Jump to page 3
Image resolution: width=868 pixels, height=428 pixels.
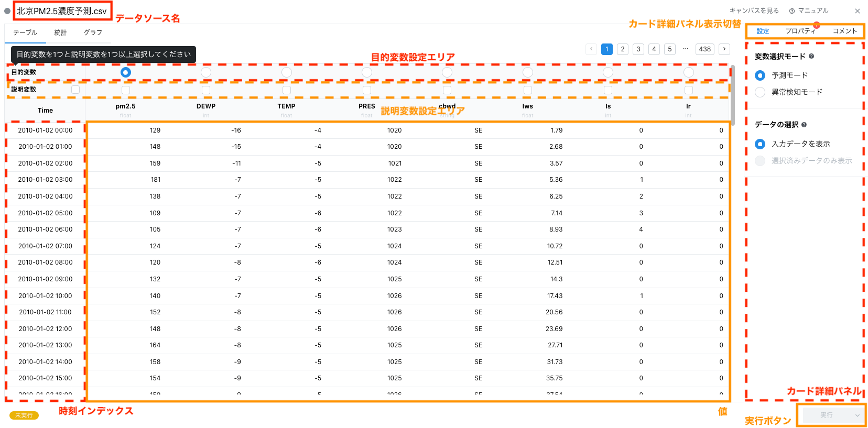click(x=638, y=49)
